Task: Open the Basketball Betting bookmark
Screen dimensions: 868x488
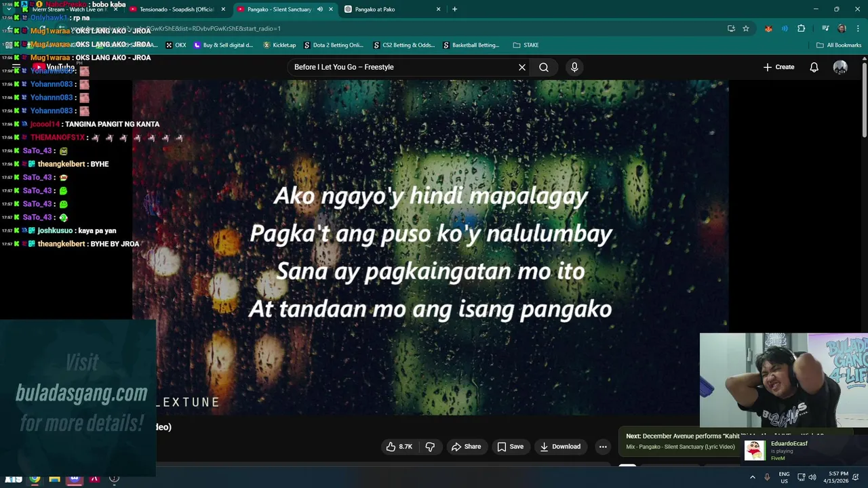Action: (x=471, y=45)
